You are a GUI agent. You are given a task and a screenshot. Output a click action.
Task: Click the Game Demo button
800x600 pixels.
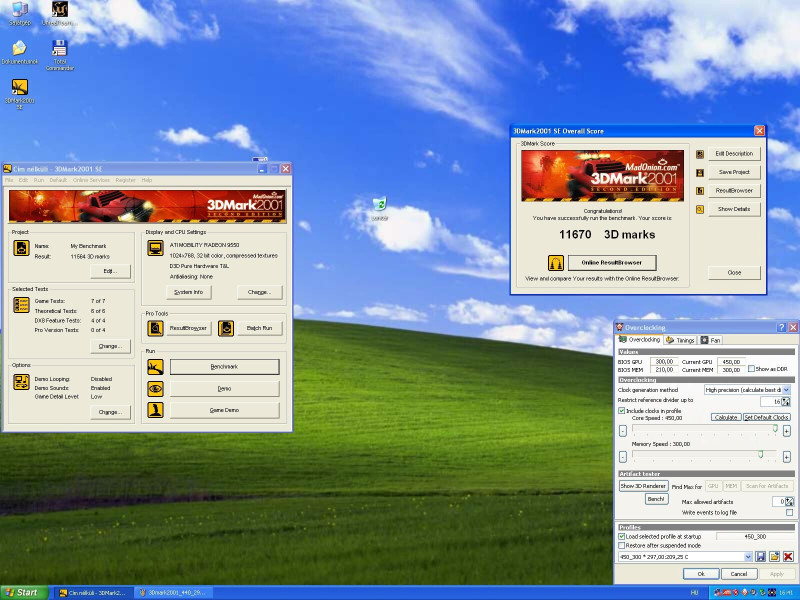tap(224, 410)
